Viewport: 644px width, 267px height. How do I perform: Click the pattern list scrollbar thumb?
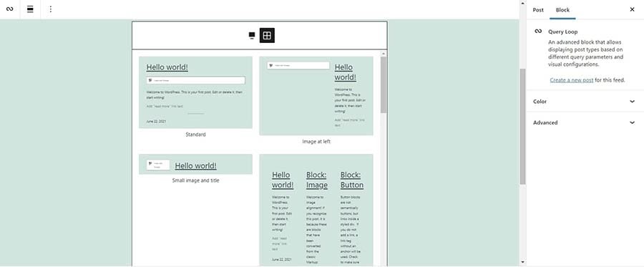[384, 85]
